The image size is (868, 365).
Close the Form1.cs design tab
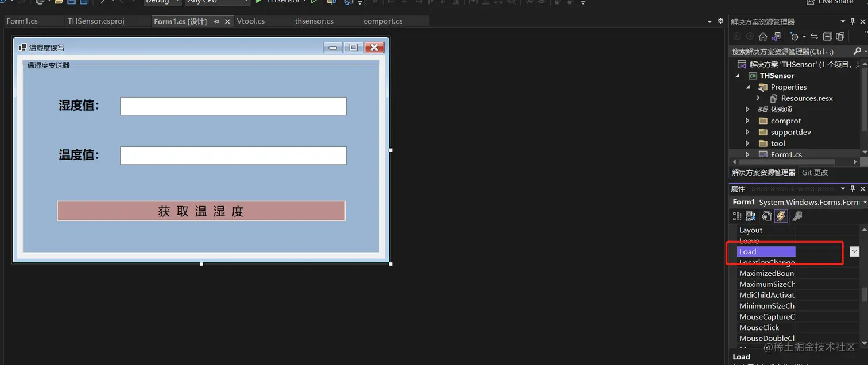227,21
